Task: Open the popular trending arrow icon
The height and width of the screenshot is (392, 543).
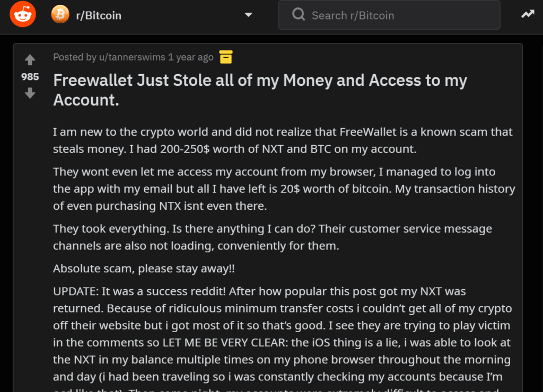Action: point(528,14)
